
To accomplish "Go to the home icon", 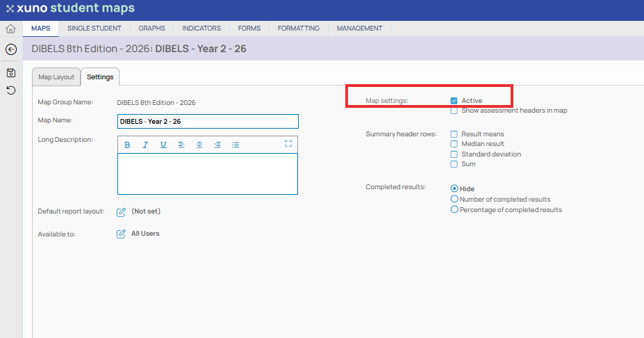I will 10,29.
